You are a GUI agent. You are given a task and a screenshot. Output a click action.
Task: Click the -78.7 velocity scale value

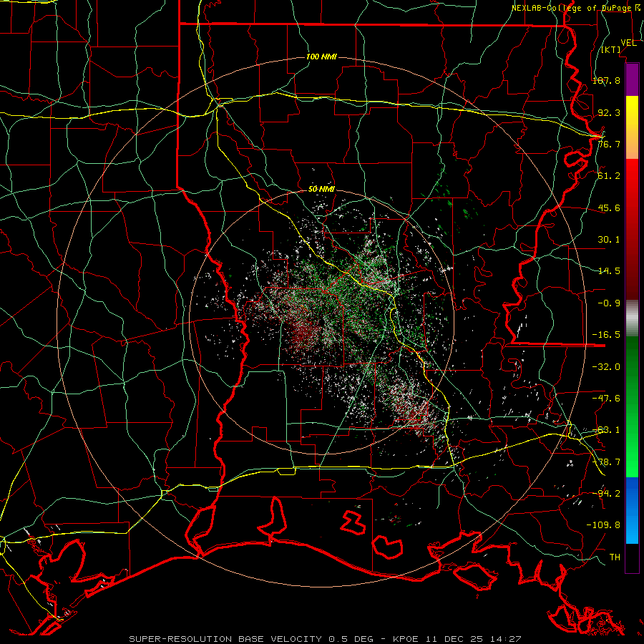[606, 462]
